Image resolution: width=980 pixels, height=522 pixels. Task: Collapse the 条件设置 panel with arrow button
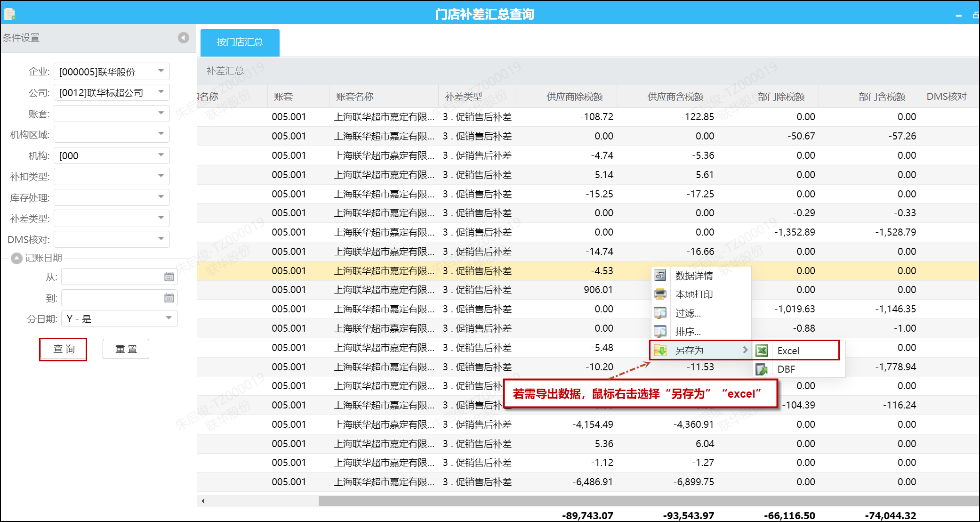tap(184, 38)
